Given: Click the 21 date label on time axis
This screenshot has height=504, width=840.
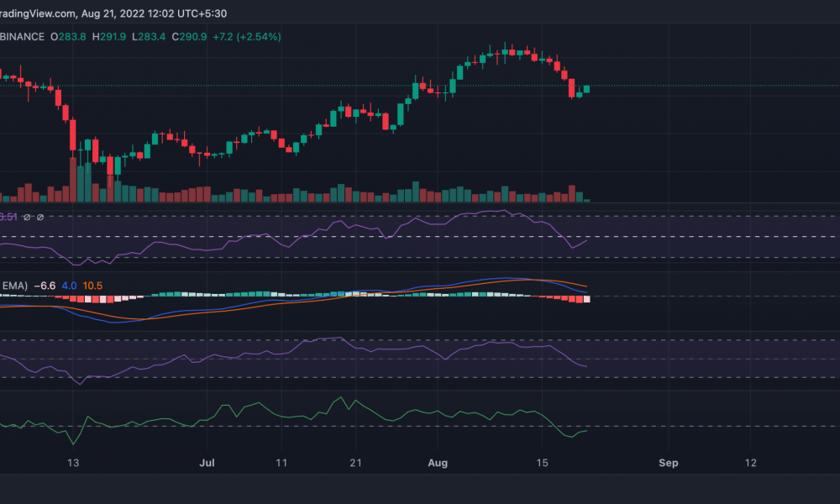Looking at the screenshot, I should (x=355, y=463).
